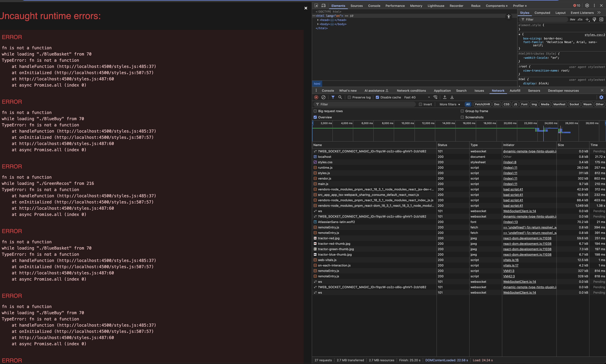Expand collapsed body content ellipsis

click(x=332, y=24)
